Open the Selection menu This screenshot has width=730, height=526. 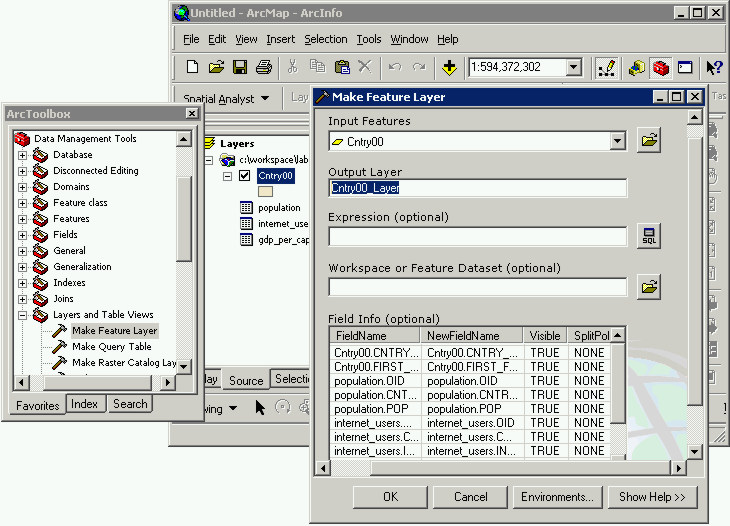[x=326, y=39]
